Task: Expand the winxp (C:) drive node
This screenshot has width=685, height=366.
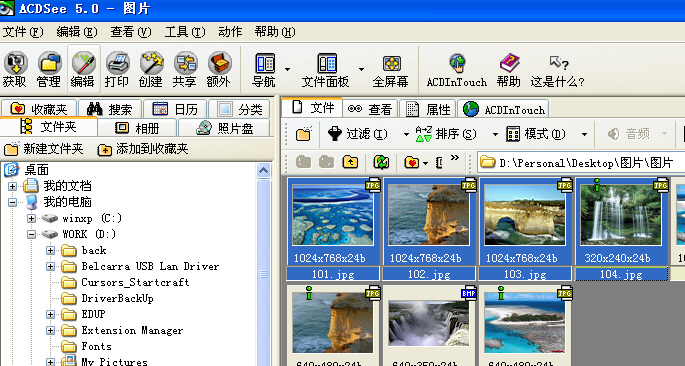Action: click(31, 218)
